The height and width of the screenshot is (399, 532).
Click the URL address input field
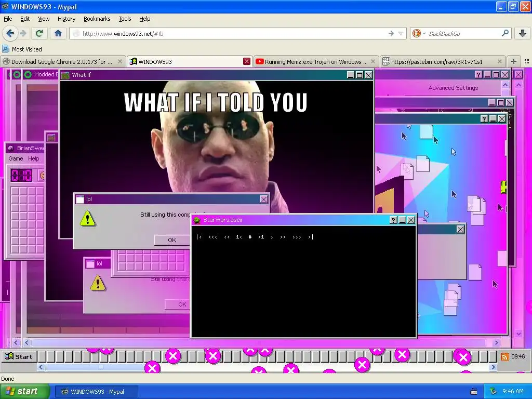(234, 34)
